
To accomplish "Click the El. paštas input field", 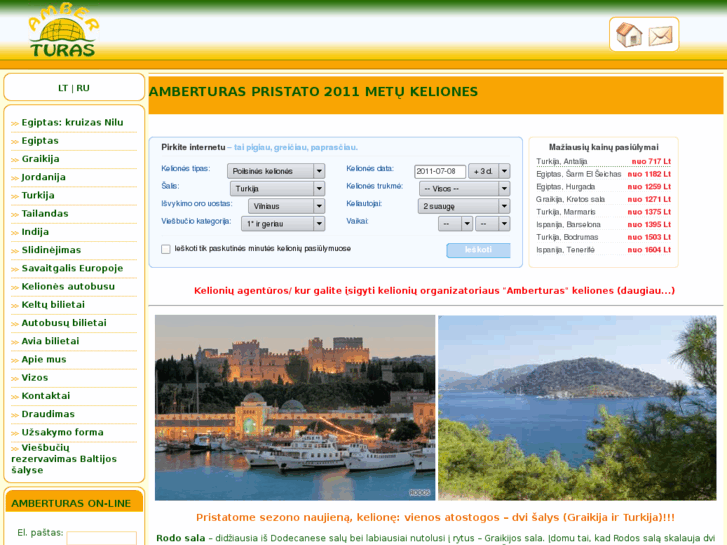I will 102,538.
